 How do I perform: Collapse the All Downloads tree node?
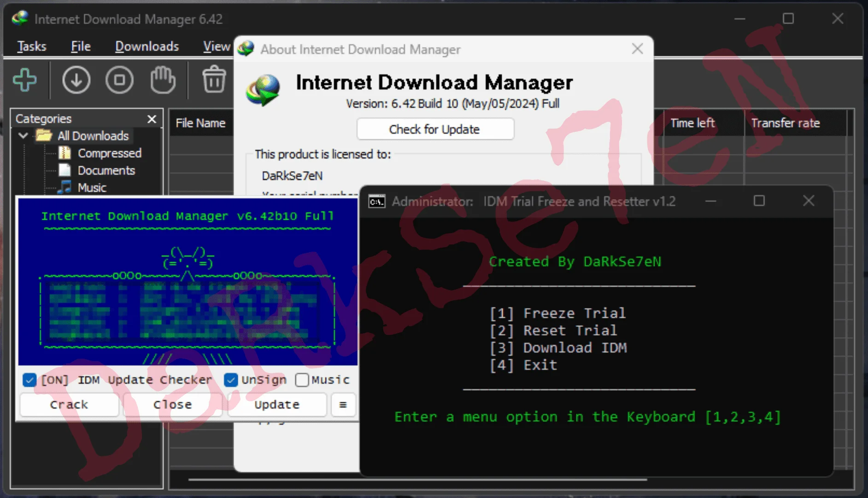tap(23, 136)
